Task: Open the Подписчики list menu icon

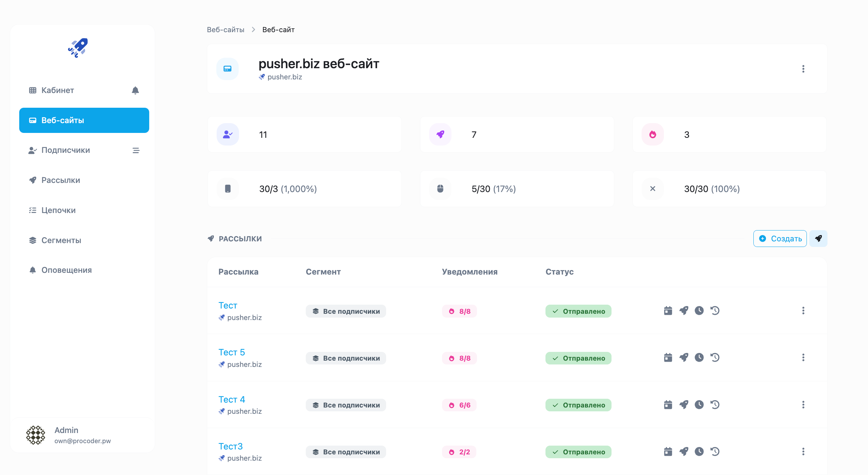Action: pyautogui.click(x=136, y=150)
